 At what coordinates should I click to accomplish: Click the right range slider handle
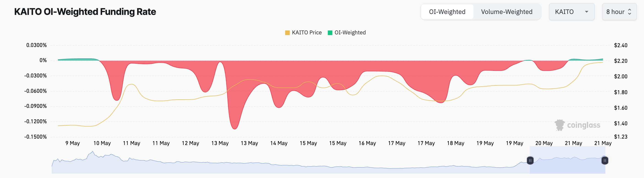(x=604, y=161)
